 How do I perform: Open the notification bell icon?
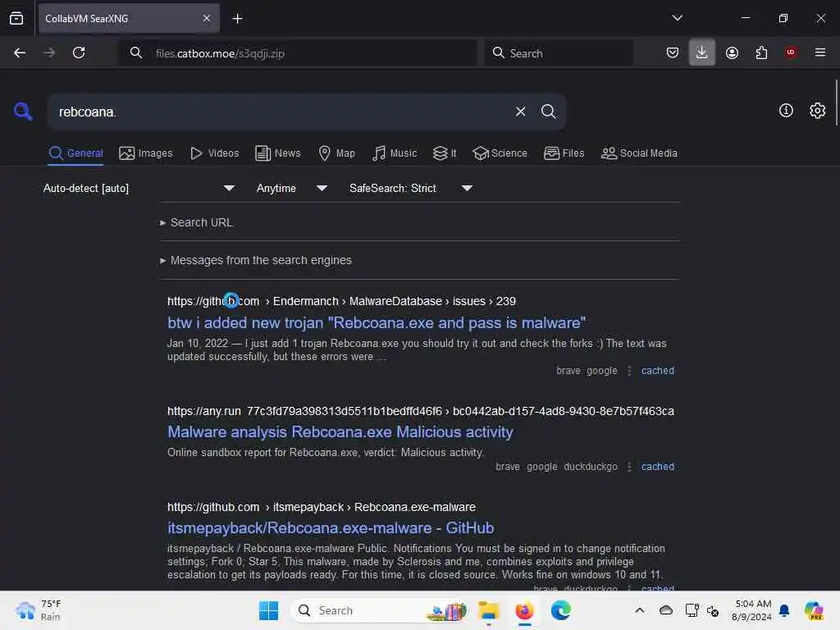tap(784, 610)
